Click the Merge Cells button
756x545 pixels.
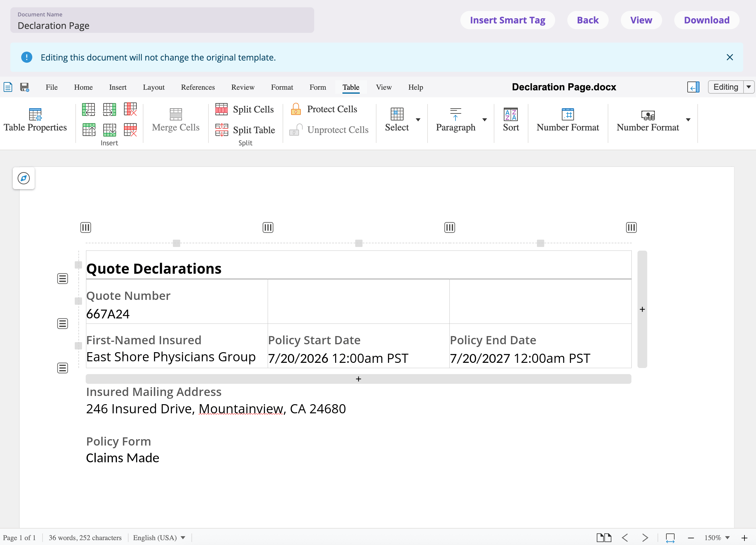(176, 120)
